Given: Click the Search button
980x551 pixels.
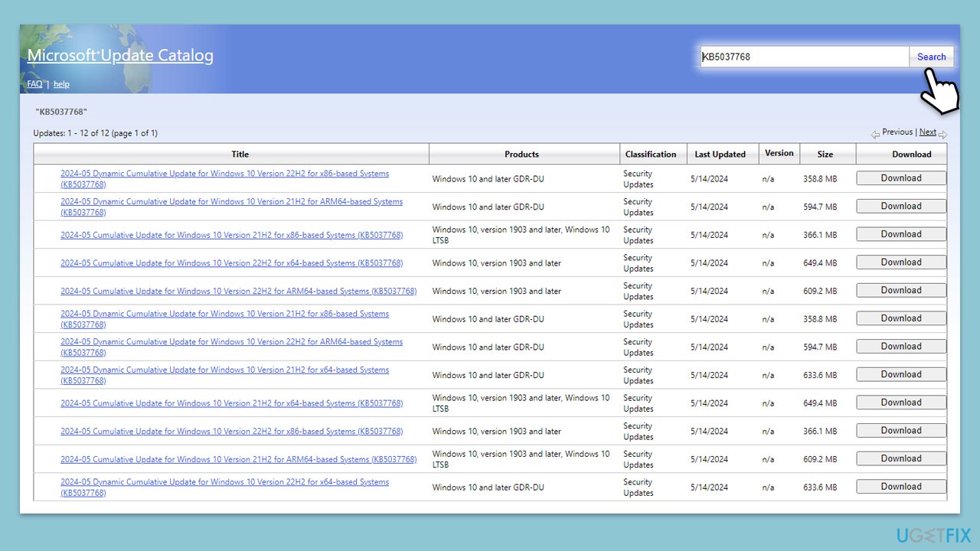Looking at the screenshot, I should (x=932, y=57).
